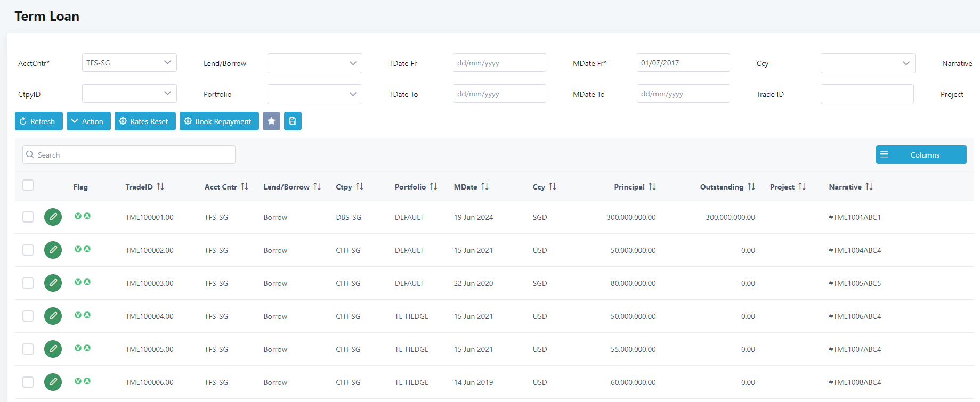Expand the Lend/Borrow filter dropdown

[314, 63]
